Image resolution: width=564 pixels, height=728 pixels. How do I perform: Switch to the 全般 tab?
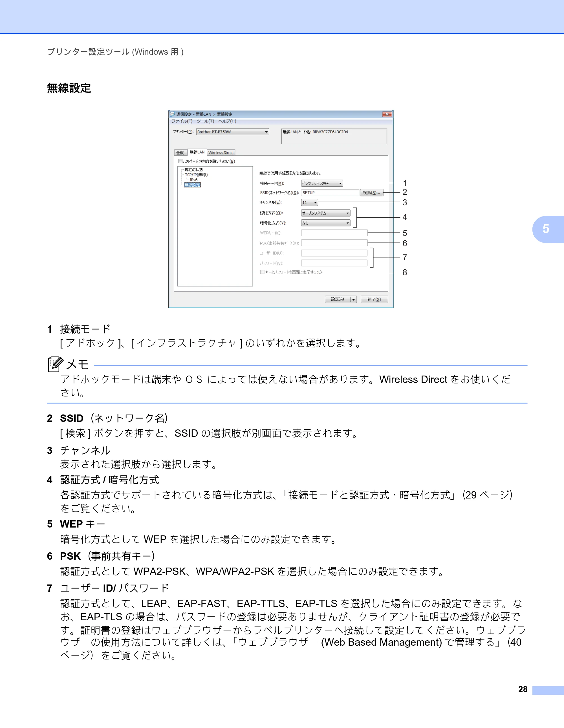pos(180,153)
